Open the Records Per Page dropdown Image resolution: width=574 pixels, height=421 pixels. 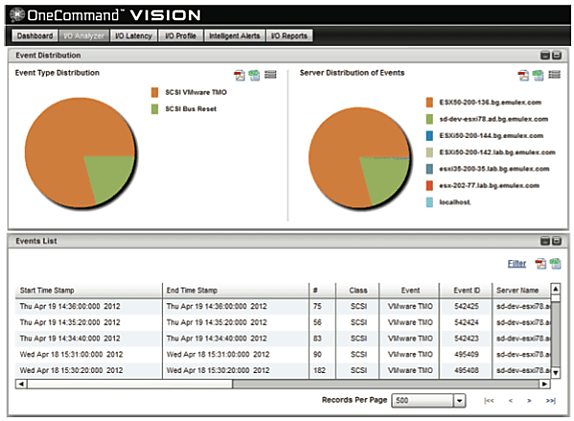(459, 400)
